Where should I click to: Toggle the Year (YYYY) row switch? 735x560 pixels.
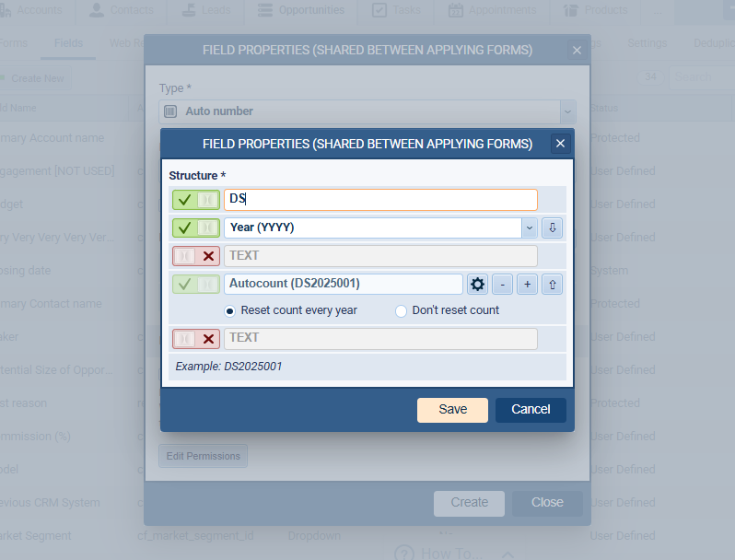click(196, 227)
